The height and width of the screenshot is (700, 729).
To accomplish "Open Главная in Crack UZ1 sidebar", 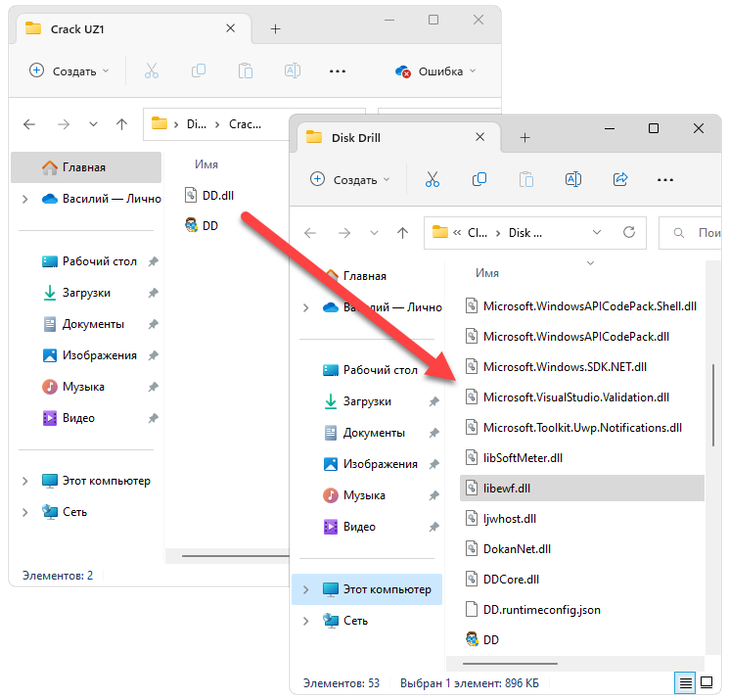I will (86, 167).
